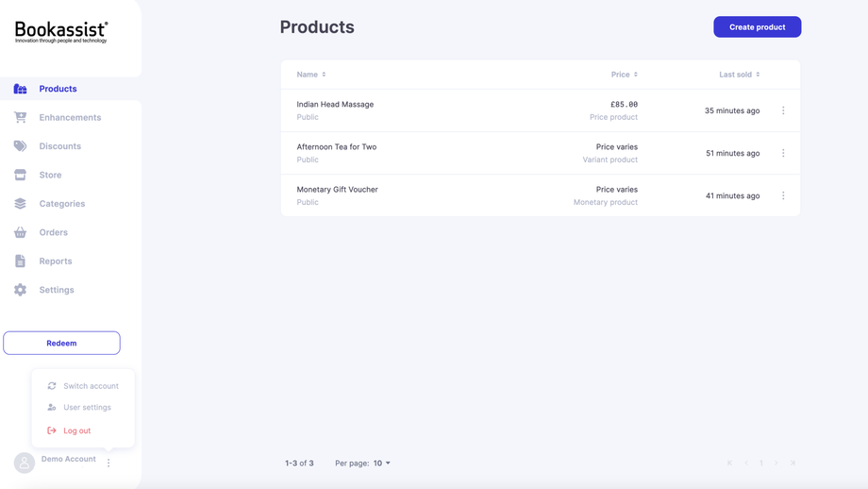Sort the table by Name column
The height and width of the screenshot is (489, 868).
(311, 75)
